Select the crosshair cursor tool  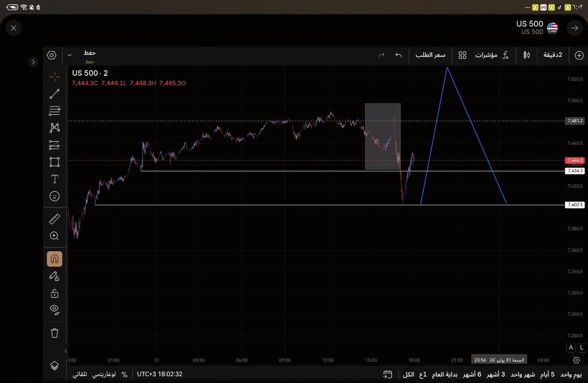[54, 76]
